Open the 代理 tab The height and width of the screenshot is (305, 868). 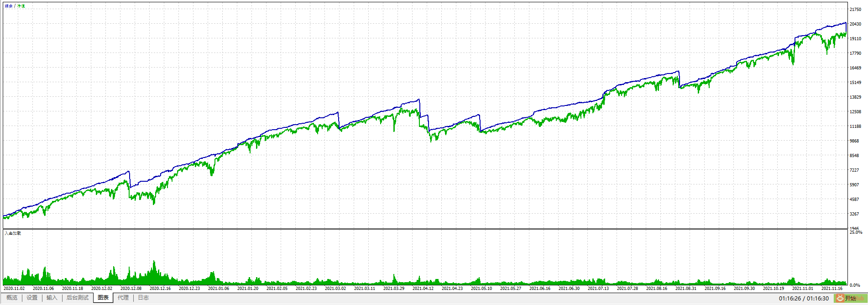123,298
